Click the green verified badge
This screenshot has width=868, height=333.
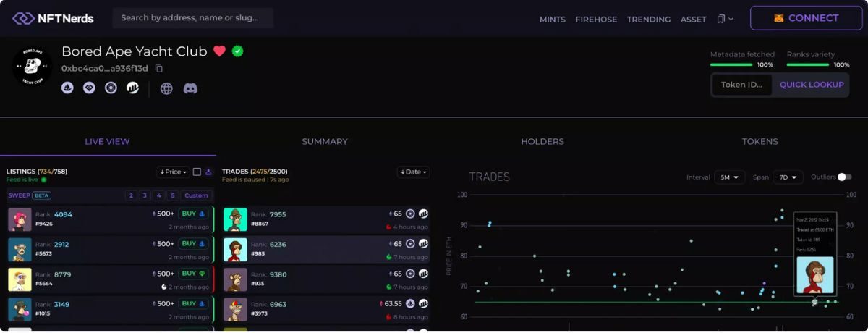[x=237, y=51]
